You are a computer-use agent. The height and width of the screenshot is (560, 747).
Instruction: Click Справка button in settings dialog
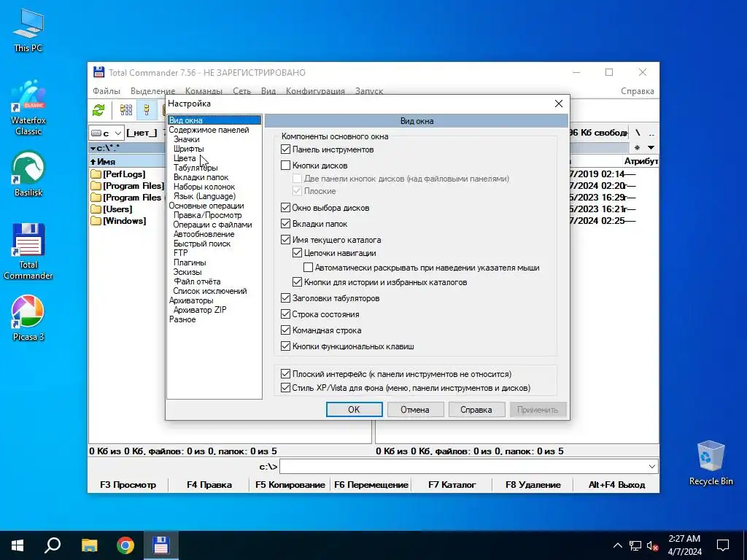[x=476, y=410]
